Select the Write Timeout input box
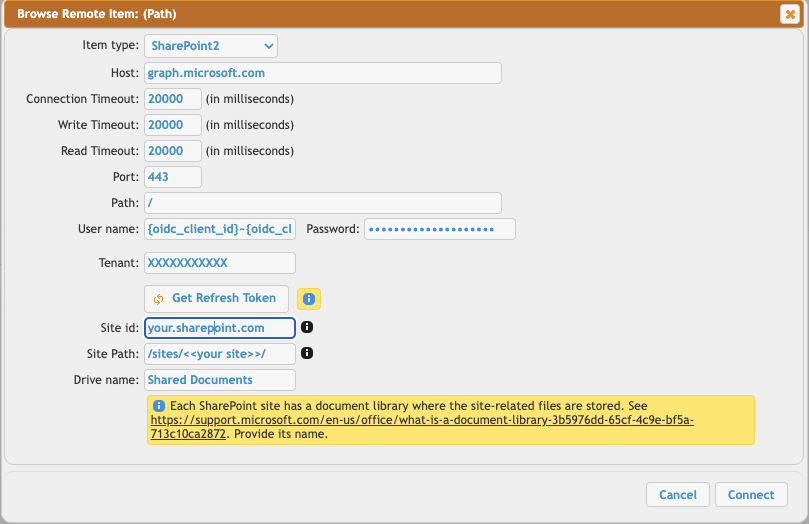This screenshot has width=809, height=524. tap(173, 125)
